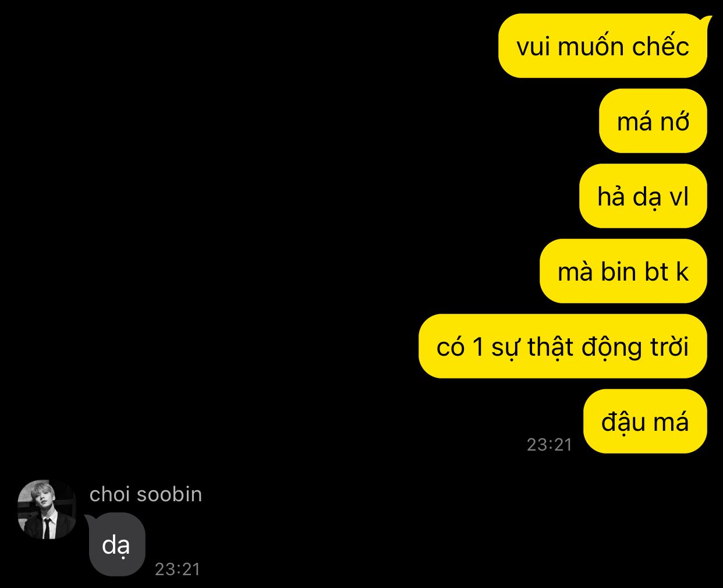The width and height of the screenshot is (723, 588).
Task: Tap the "đậu má" sent message
Action: (645, 421)
